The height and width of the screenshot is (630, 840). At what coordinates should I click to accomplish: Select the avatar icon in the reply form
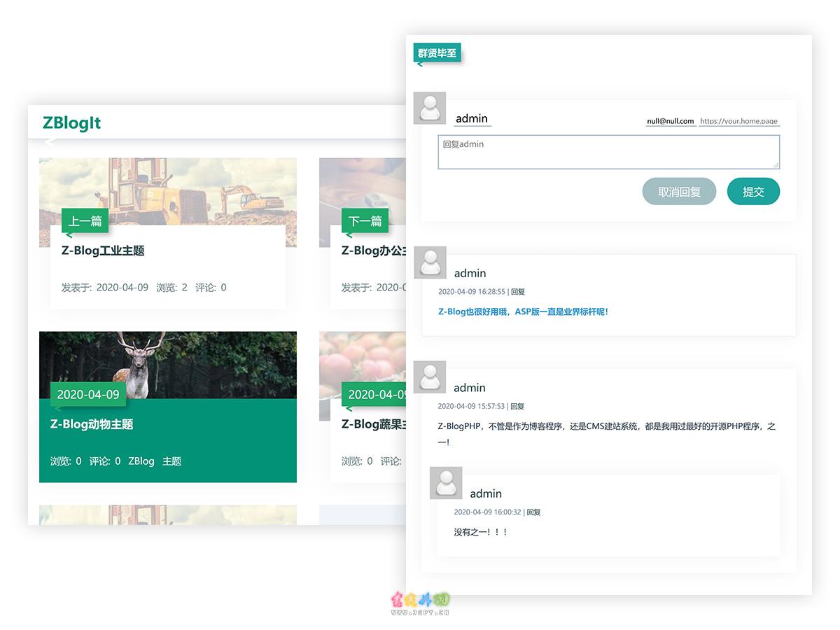(430, 108)
